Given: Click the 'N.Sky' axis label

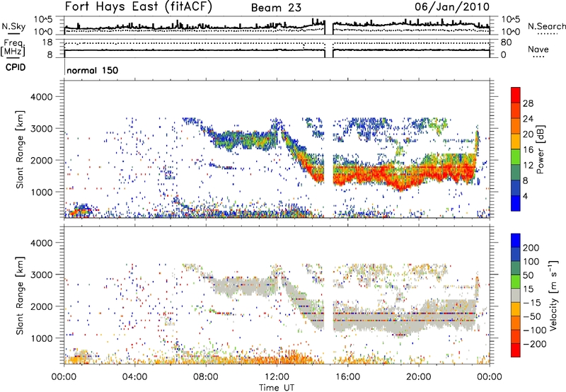Looking at the screenshot, I should [x=13, y=26].
